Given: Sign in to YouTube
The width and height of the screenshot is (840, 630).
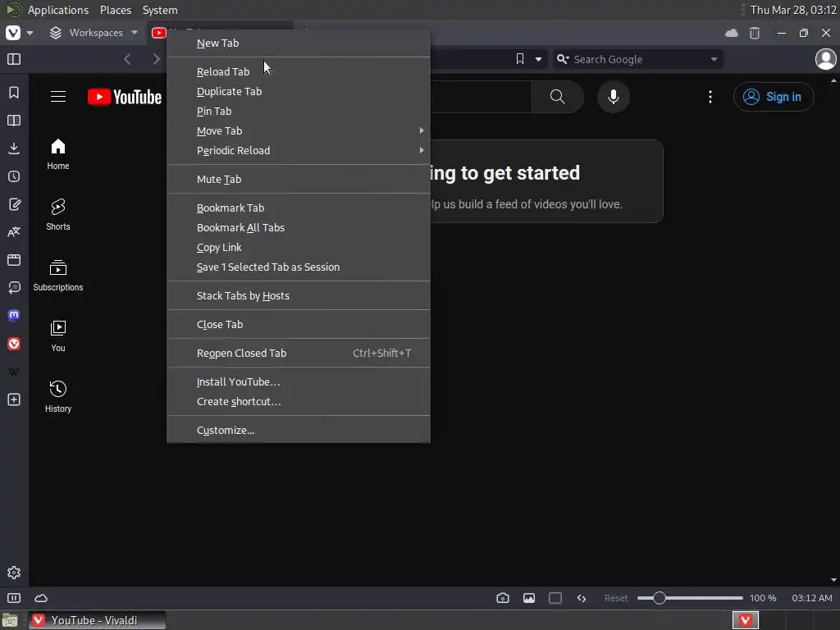Looking at the screenshot, I should (x=773, y=97).
